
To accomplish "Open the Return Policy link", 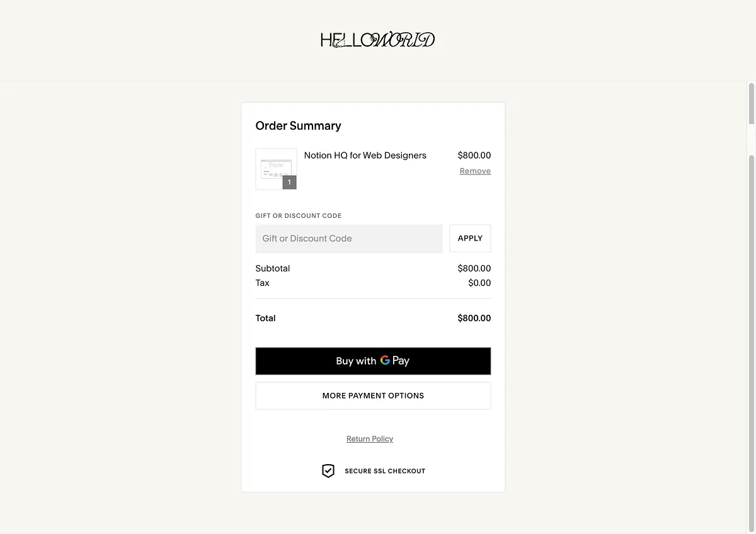I will [370, 439].
